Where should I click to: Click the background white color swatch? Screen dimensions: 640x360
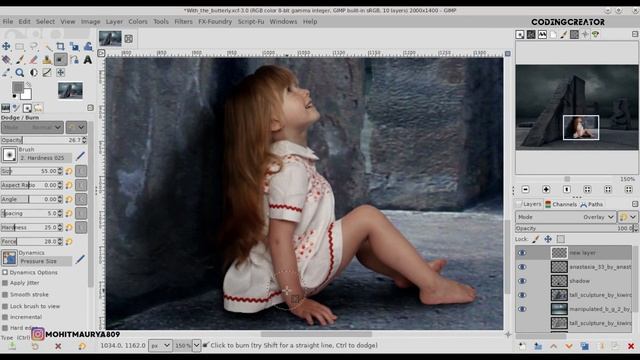[26, 94]
